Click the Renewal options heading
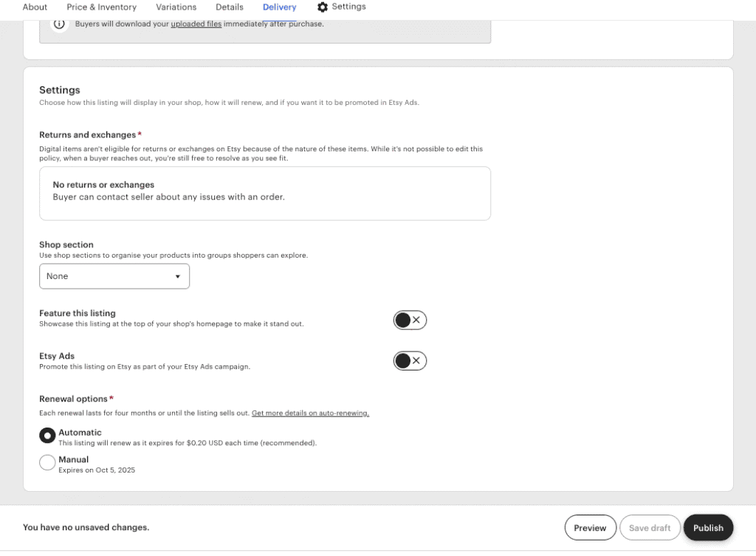Image resolution: width=756 pixels, height=556 pixels. click(73, 399)
